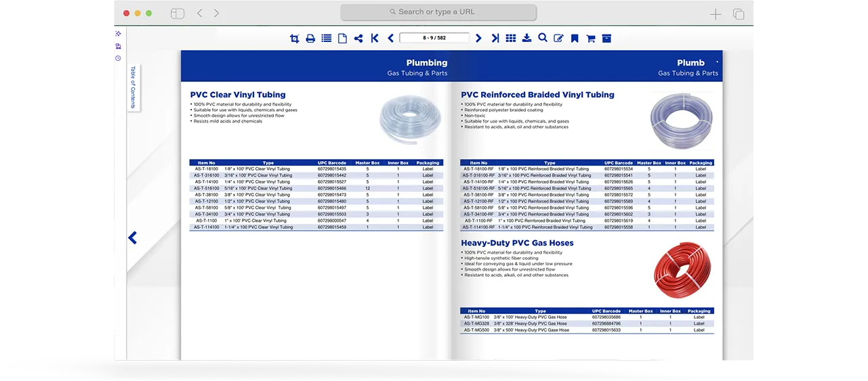Image resolution: width=868 pixels, height=381 pixels.
Task: Click item number AS-T-516100
Action: coord(207,188)
